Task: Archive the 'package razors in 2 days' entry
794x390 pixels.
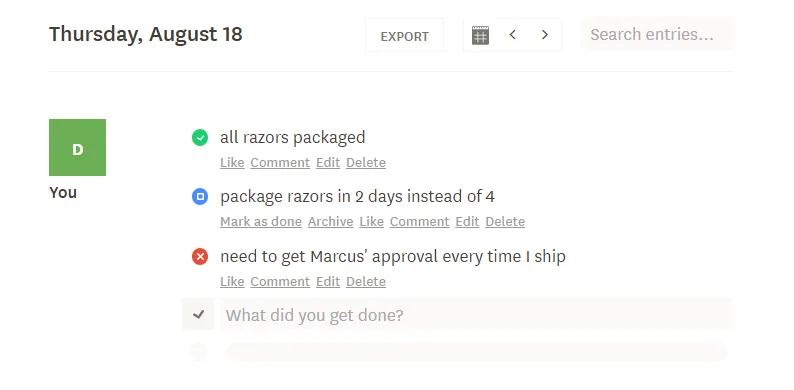Action: 331,222
